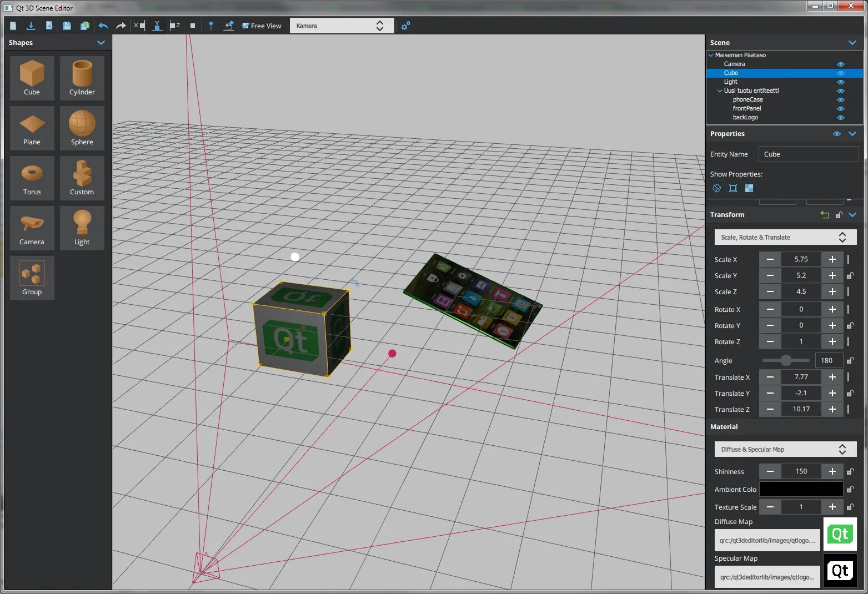
Task: Click the Save As multi-disk icon
Action: [84, 26]
